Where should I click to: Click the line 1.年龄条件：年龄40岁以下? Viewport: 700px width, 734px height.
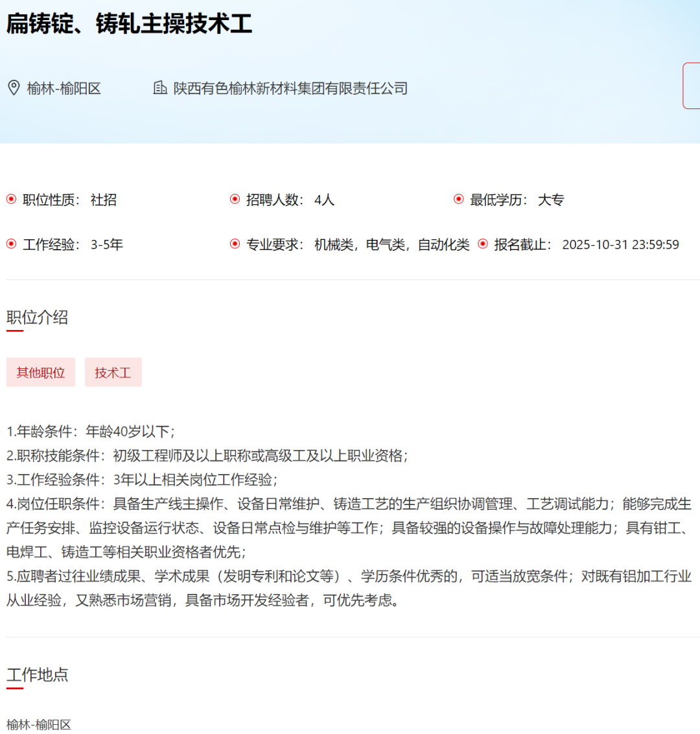click(91, 431)
